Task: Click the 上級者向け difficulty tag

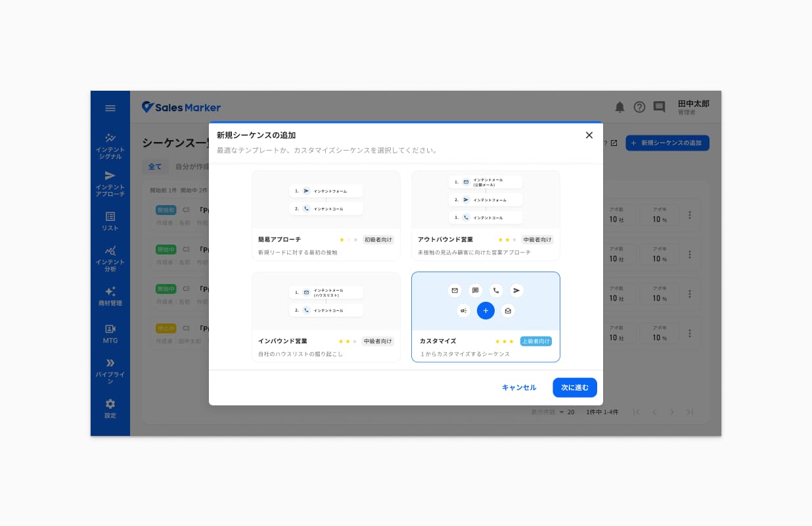Action: (536, 341)
